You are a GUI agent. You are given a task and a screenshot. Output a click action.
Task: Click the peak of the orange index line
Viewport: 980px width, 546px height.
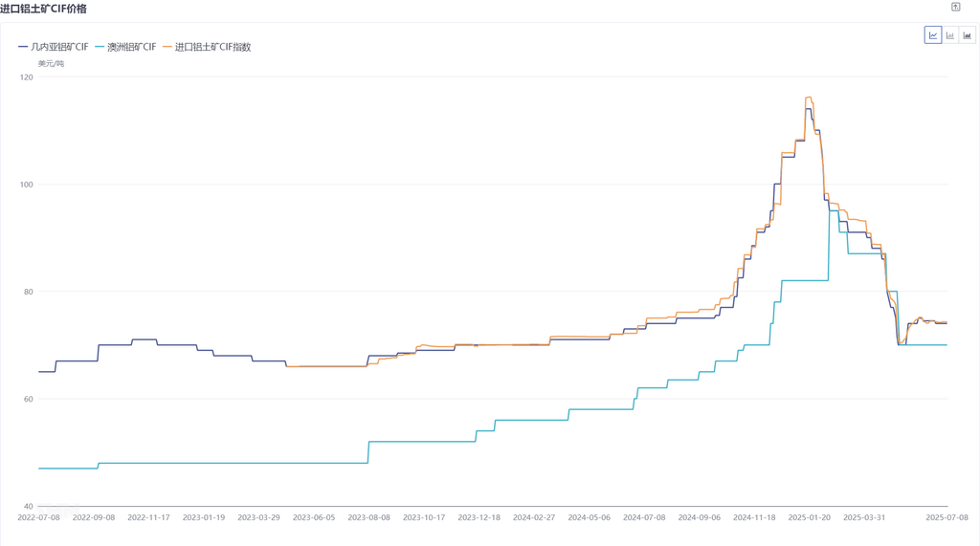(809, 98)
